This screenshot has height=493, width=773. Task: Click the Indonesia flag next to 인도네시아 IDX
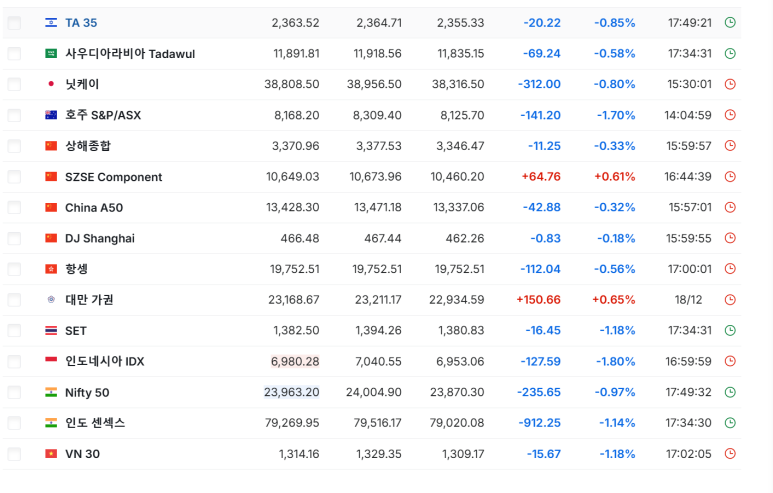click(x=51, y=361)
